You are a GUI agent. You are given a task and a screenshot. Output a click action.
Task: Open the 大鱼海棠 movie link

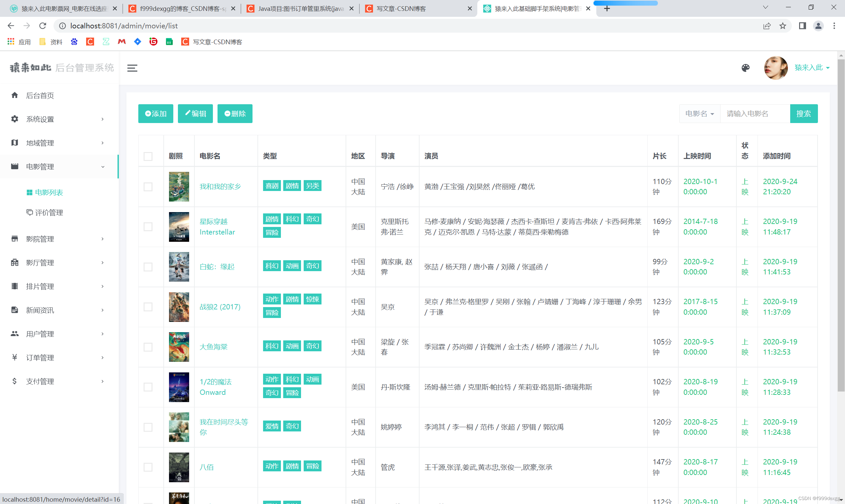[213, 347]
